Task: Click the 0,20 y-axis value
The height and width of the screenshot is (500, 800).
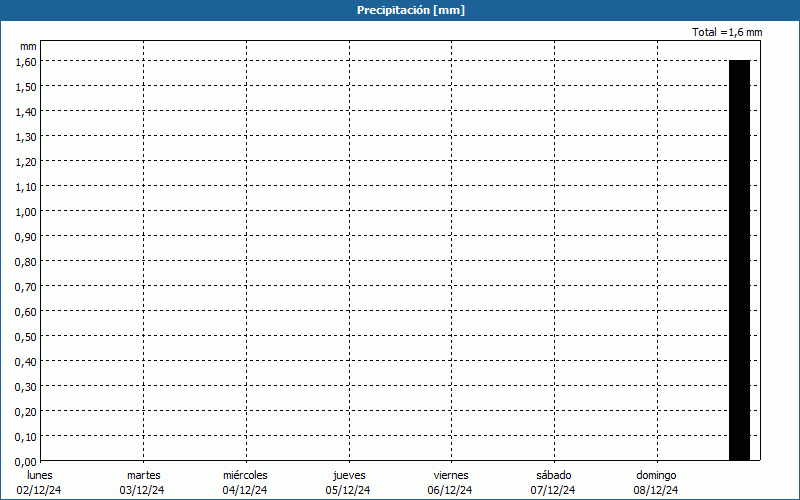Action: [x=26, y=412]
